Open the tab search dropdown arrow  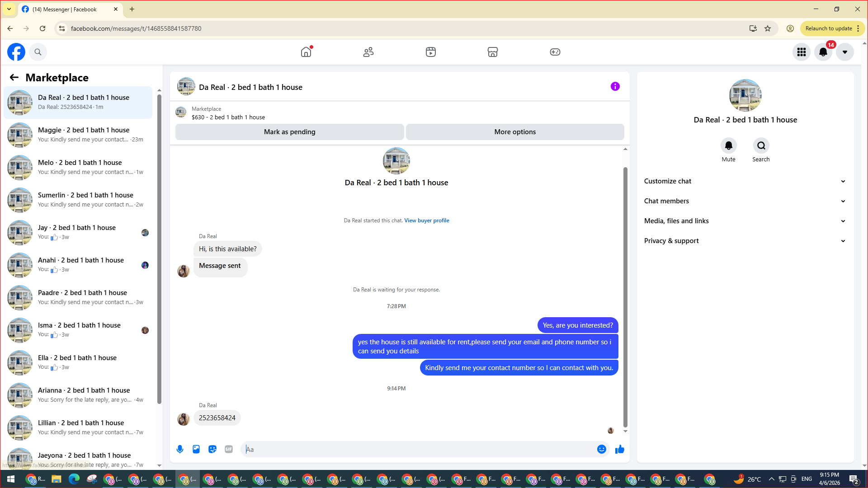tap(9, 9)
